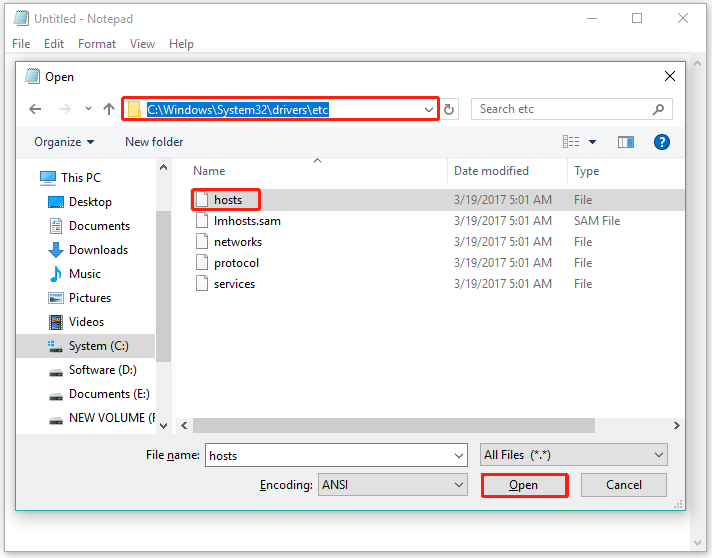
Task: Click the Desktop icon in the sidebar
Action: 56,202
